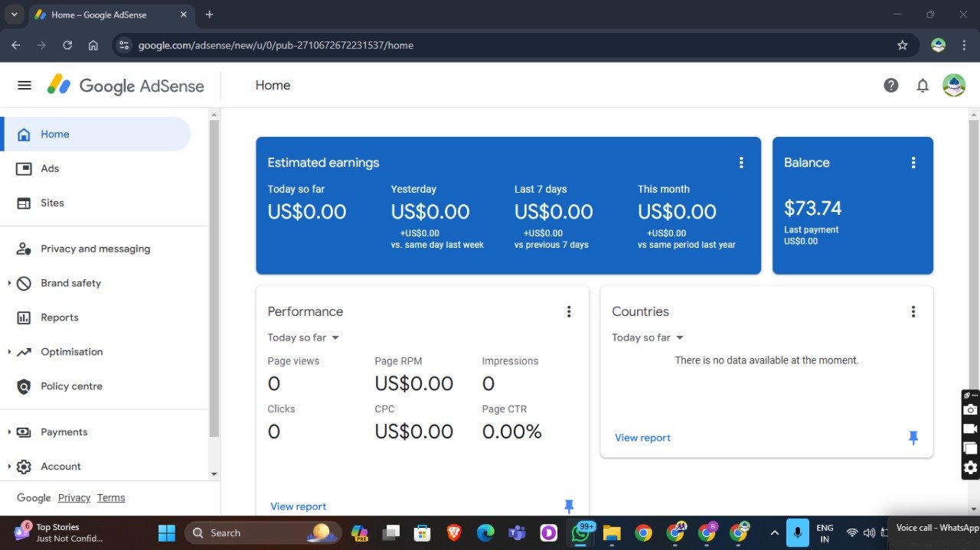Open Performance card three-dot menu
980x550 pixels.
pos(569,311)
